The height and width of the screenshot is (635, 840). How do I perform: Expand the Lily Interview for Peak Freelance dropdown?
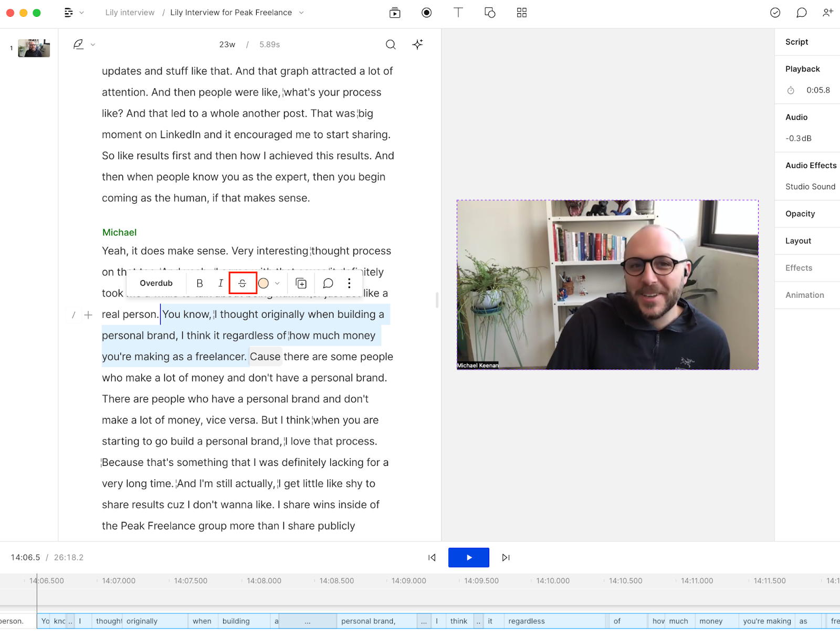coord(300,12)
